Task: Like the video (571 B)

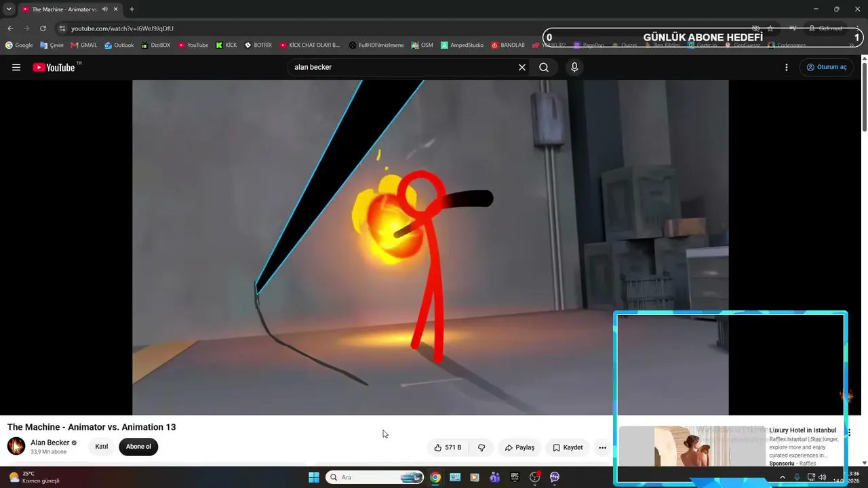Action: (x=448, y=447)
